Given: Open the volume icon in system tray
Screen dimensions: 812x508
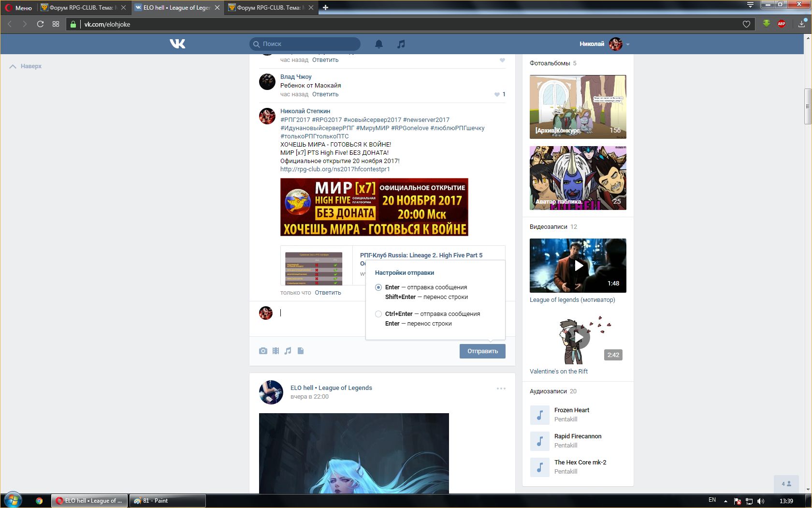Looking at the screenshot, I should pos(761,501).
